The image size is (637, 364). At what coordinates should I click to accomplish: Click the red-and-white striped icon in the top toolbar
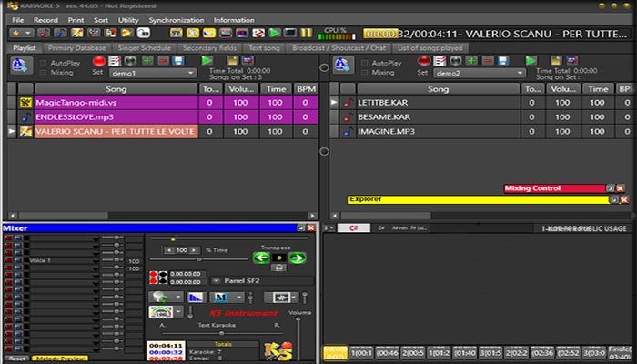tap(258, 33)
